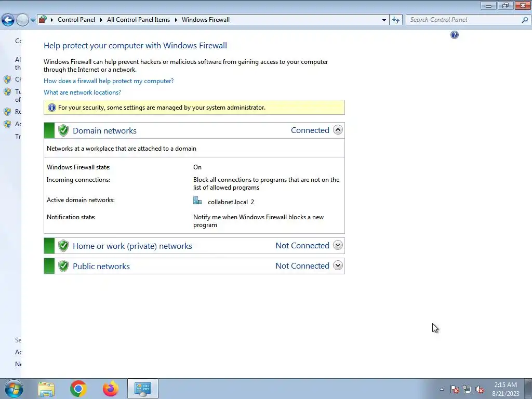Screen dimensions: 532x399
Task: Select the All Control Panel Items breadcrumb
Action: coord(138,20)
